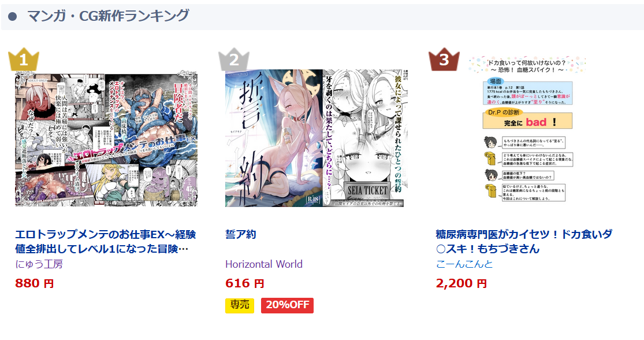Click the 616 円 discounted price
Image resolution: width=644 pixels, height=340 pixels.
pos(245,283)
